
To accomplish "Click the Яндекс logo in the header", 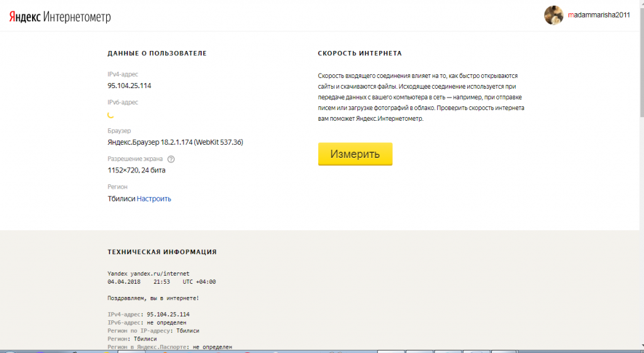I will click(25, 17).
